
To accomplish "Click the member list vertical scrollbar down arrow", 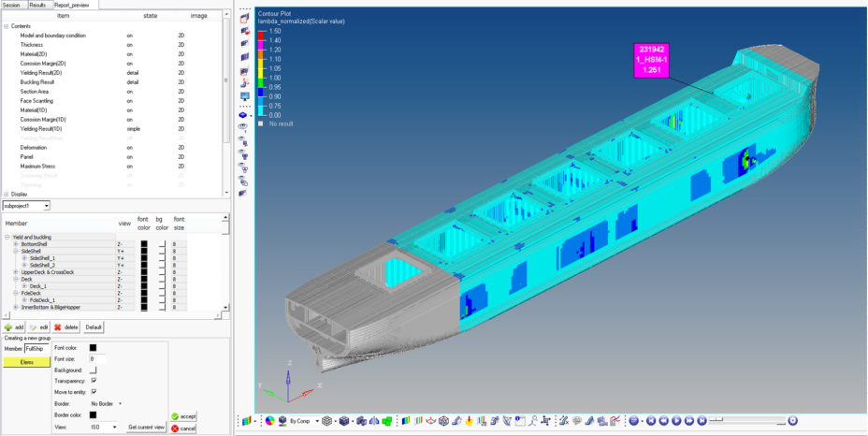I will coord(225,308).
